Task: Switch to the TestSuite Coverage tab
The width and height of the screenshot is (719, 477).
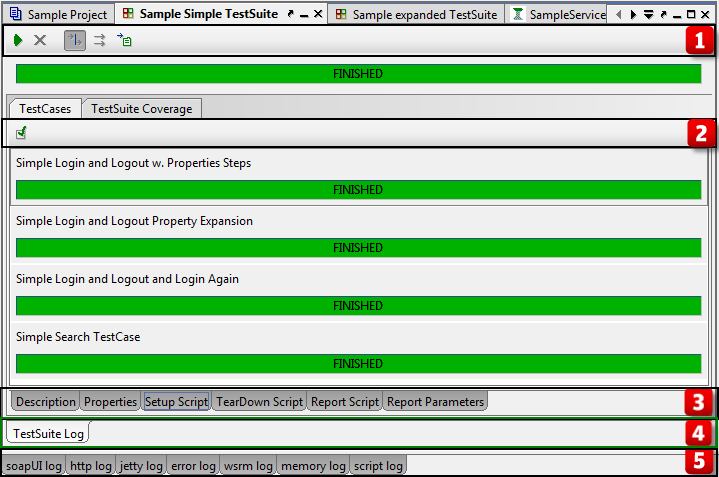Action: point(141,109)
